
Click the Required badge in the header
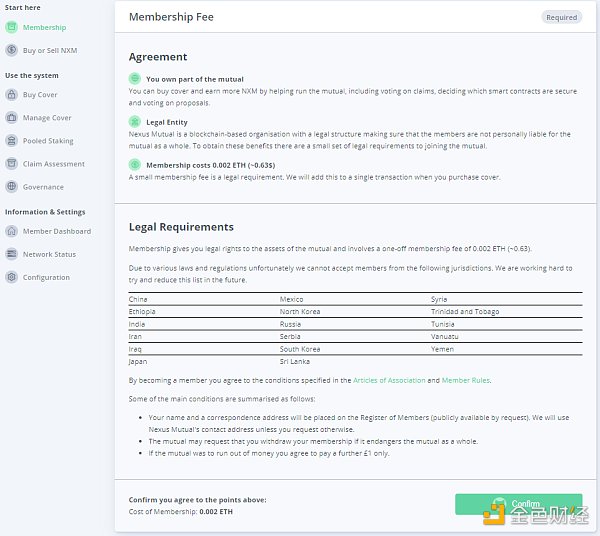click(561, 17)
